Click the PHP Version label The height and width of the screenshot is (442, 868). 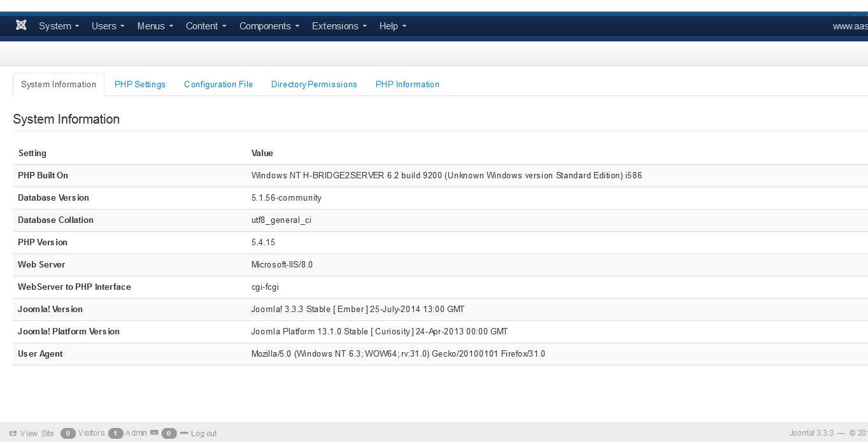(x=43, y=242)
